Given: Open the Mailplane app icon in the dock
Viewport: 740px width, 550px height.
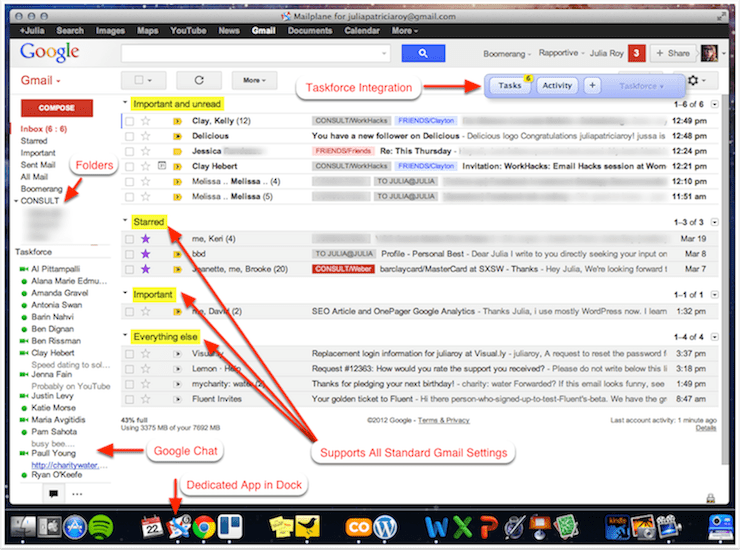Looking at the screenshot, I should tap(178, 527).
